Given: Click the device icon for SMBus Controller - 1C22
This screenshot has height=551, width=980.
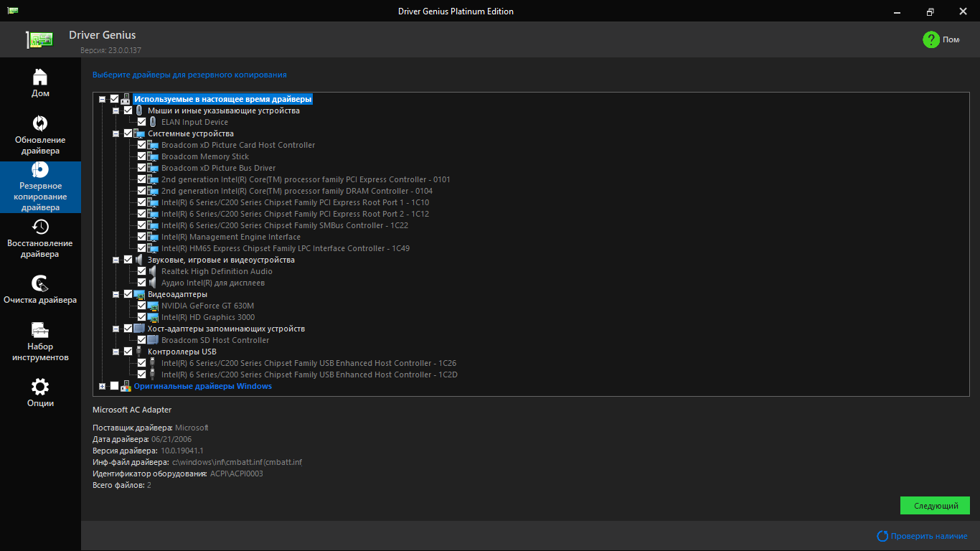Looking at the screenshot, I should tap(153, 225).
